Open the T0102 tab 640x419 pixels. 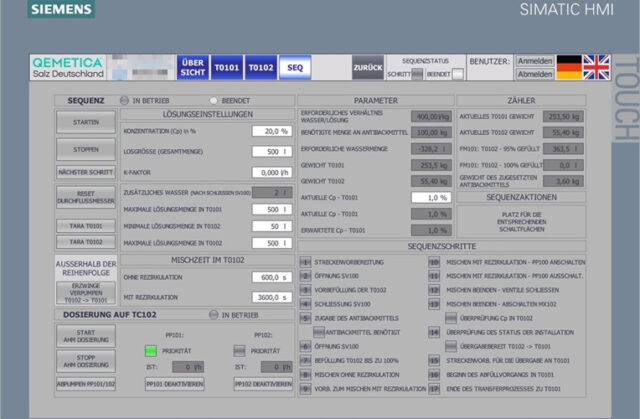[x=260, y=67]
